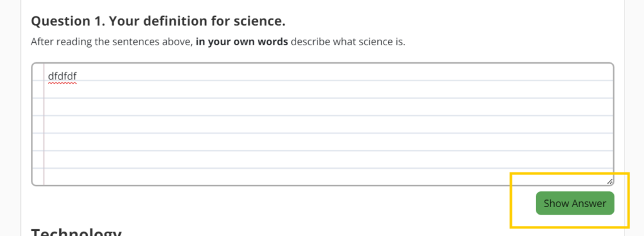This screenshot has height=236, width=644.
Task: Place cursor on the last ruled line
Action: pos(328,177)
